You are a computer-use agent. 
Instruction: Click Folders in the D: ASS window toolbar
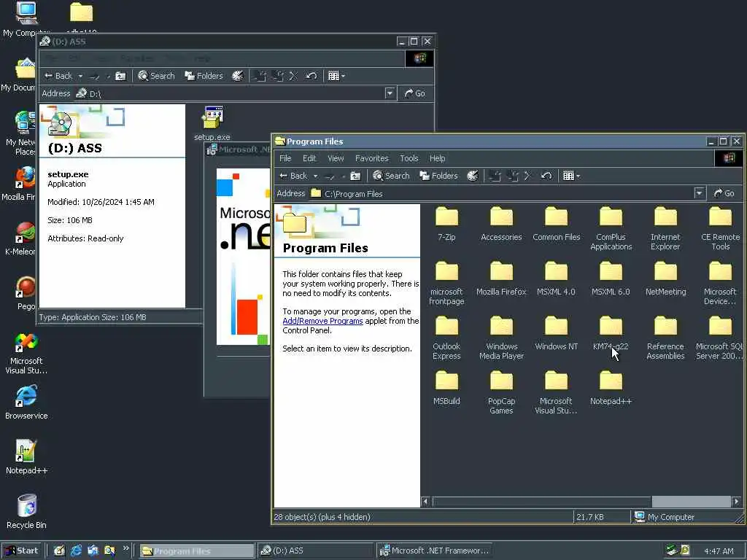tap(204, 76)
